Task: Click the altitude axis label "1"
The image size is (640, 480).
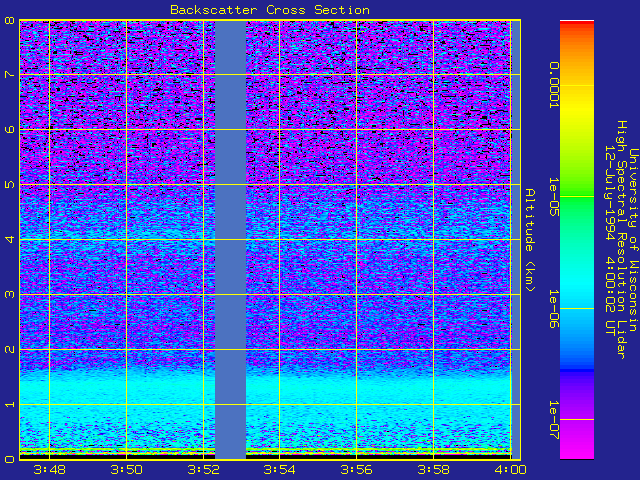Action: click(x=9, y=404)
